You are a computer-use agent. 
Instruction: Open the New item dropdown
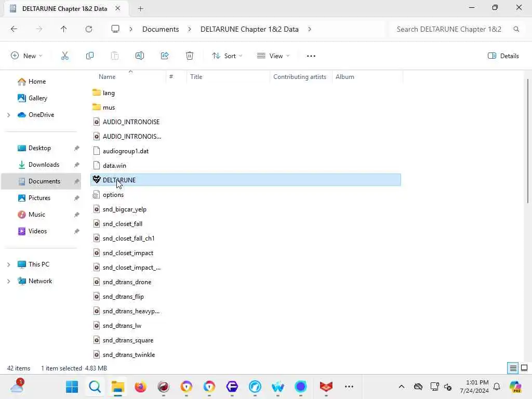26,56
